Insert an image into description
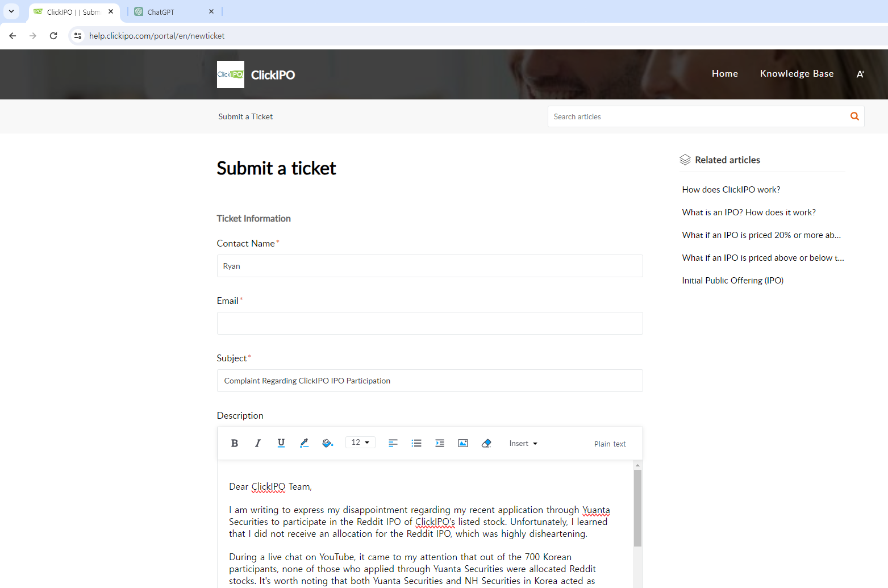Screen dimensions: 888x588 (463, 443)
